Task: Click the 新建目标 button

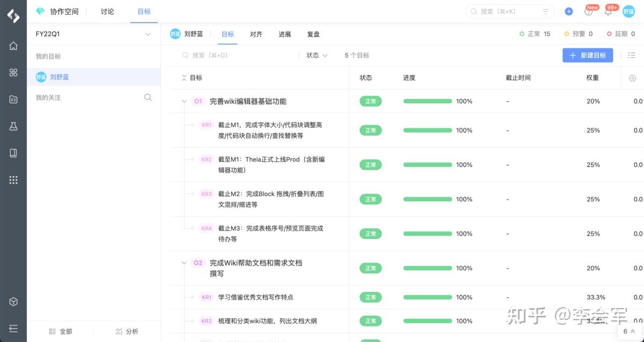Action: (x=588, y=55)
